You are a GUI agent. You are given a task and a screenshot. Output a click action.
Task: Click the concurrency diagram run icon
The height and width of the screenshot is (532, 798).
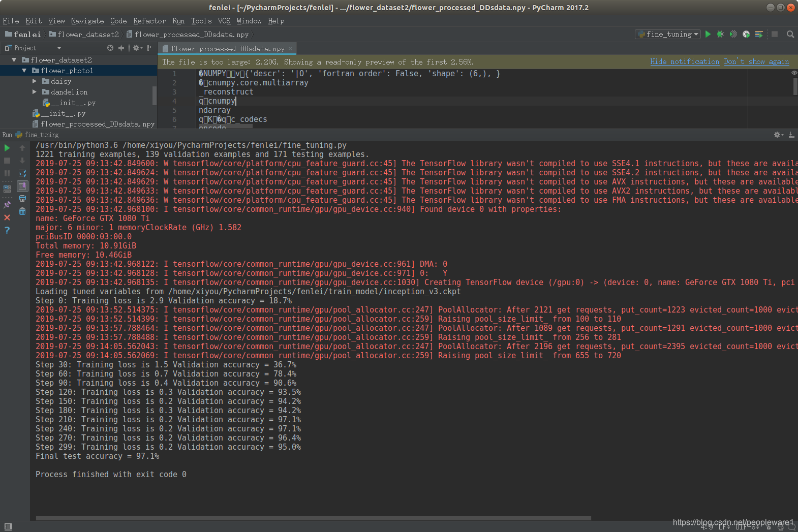[759, 34]
